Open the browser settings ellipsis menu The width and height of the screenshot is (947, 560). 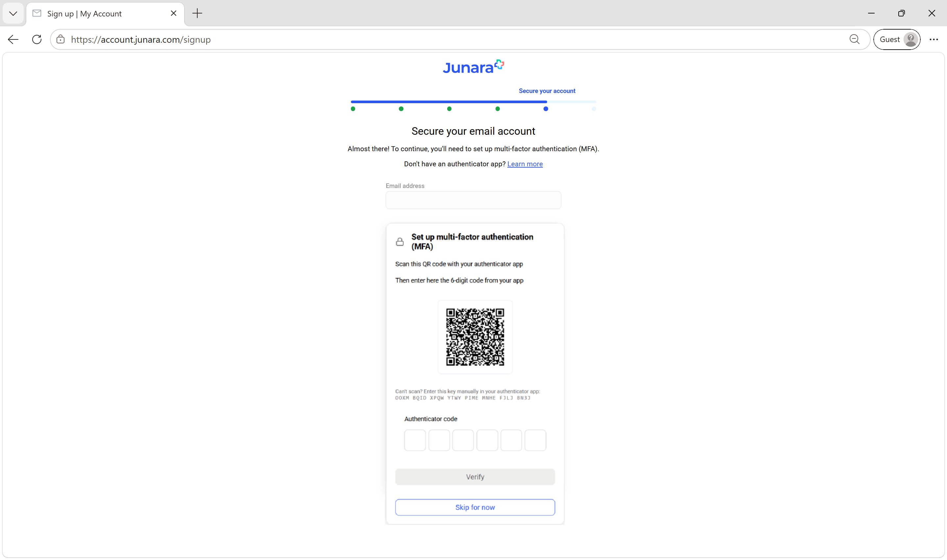point(934,39)
